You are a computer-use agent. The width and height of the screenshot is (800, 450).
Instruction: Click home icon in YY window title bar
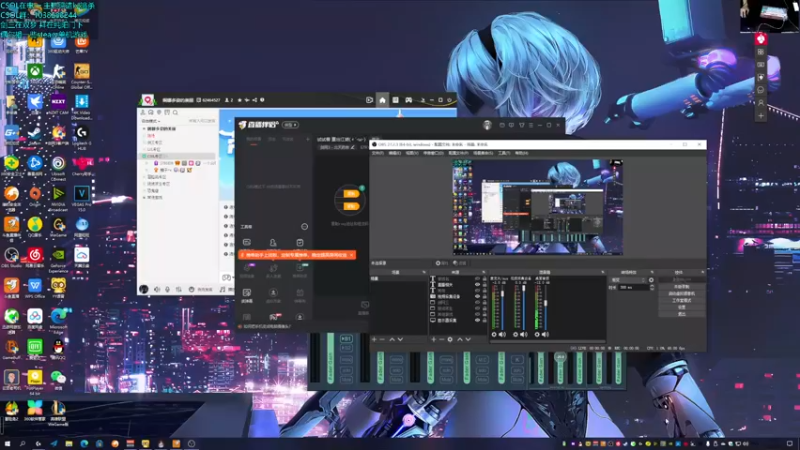click(x=382, y=100)
